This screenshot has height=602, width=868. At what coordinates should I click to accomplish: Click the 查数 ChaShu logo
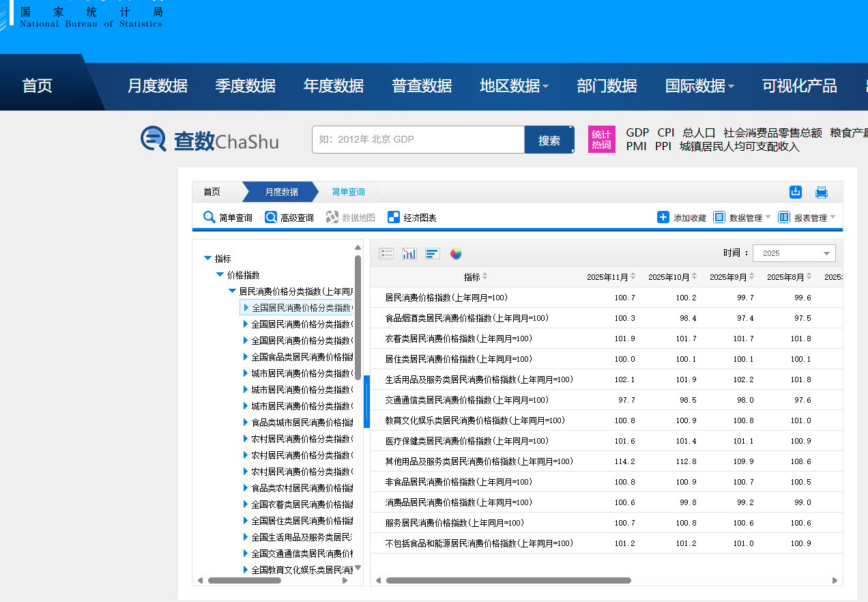pyautogui.click(x=209, y=140)
